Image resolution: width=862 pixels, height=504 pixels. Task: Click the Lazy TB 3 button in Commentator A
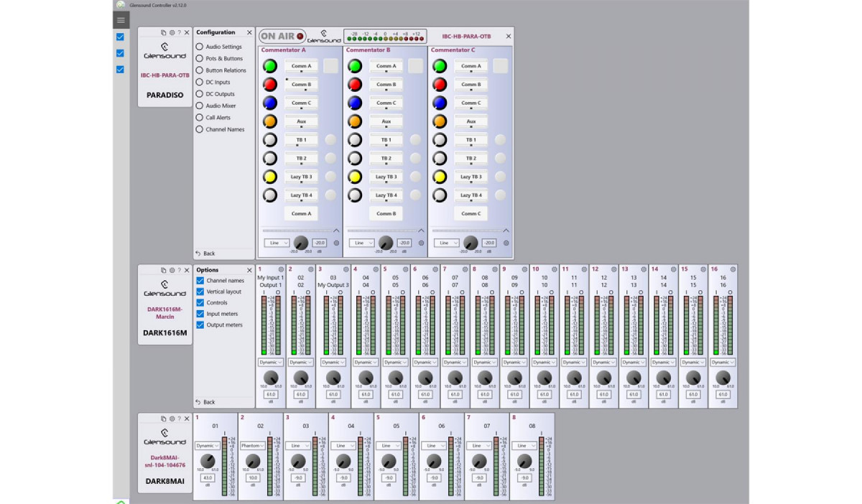(301, 177)
